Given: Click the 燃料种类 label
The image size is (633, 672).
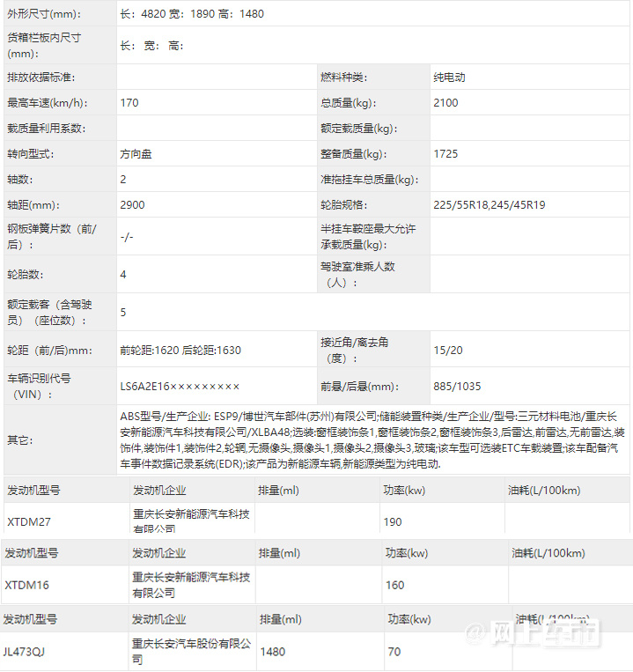Looking at the screenshot, I should [343, 78].
